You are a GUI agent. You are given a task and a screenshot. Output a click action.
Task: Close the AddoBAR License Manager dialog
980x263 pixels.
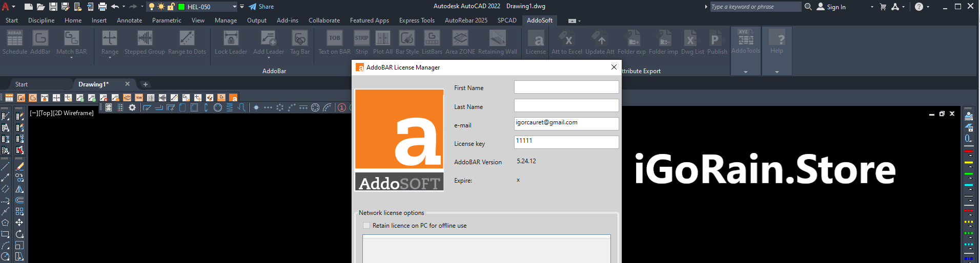coord(614,67)
